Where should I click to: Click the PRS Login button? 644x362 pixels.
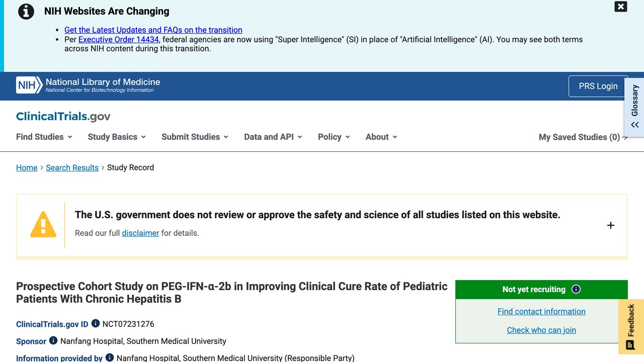(x=598, y=86)
